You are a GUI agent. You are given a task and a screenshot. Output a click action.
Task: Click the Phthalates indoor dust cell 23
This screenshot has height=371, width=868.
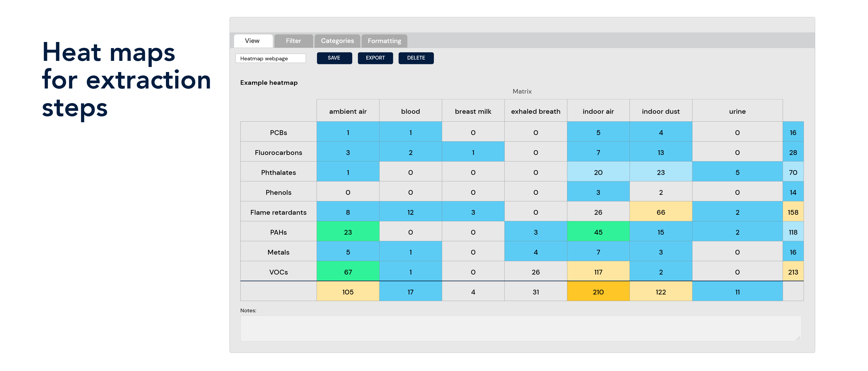pyautogui.click(x=660, y=172)
